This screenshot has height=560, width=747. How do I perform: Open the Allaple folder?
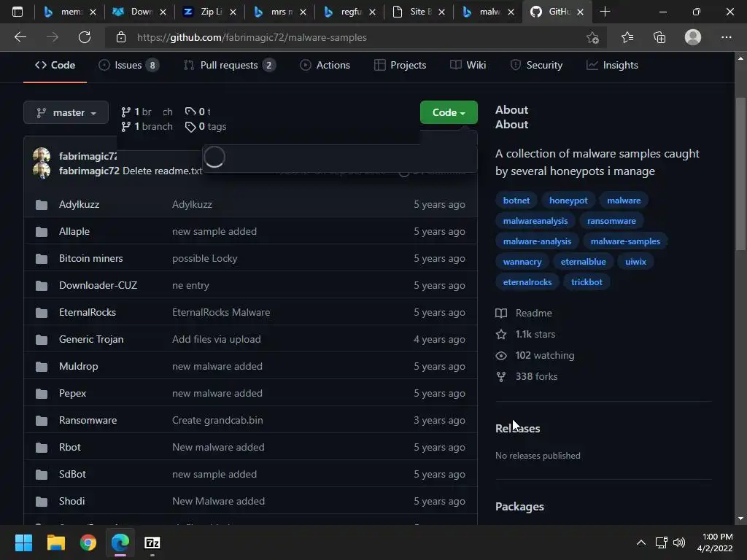tap(74, 231)
